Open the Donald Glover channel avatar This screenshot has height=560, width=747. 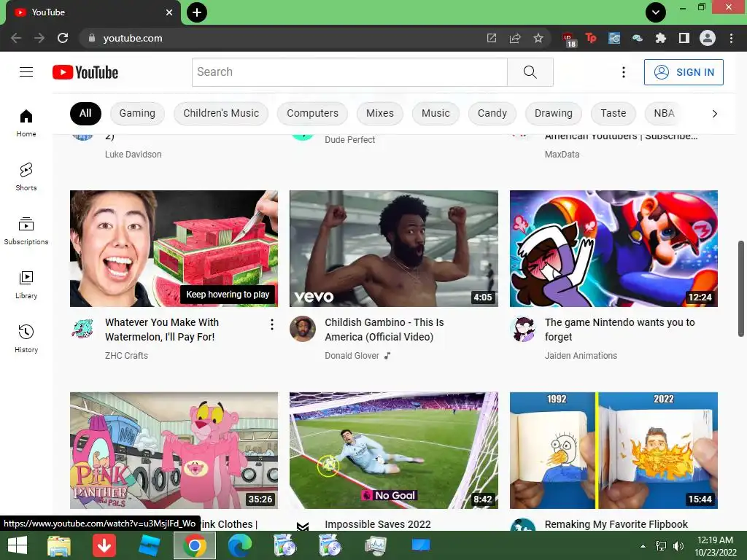pyautogui.click(x=303, y=329)
